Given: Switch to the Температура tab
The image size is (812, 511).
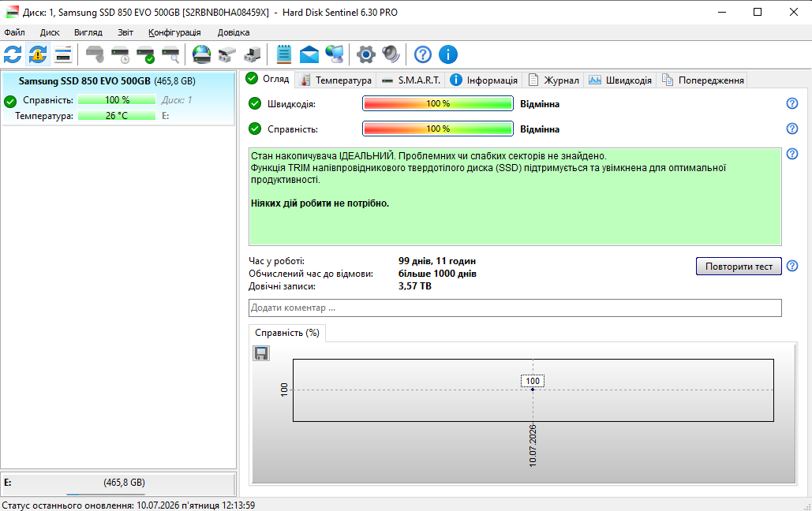Looking at the screenshot, I should pyautogui.click(x=336, y=80).
